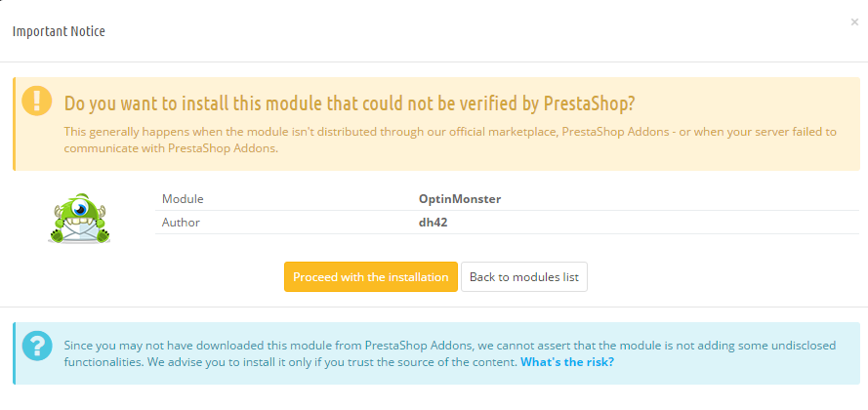Click the OptinMonster green monster logo
The height and width of the screenshot is (410, 868).
79,219
